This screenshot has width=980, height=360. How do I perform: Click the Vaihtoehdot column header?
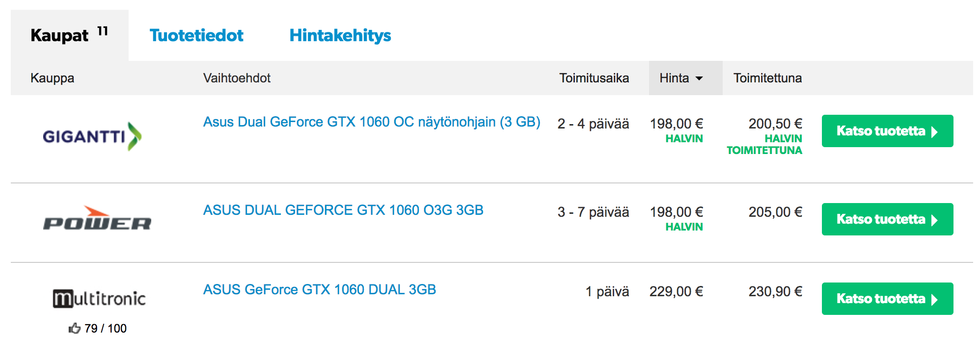(237, 78)
